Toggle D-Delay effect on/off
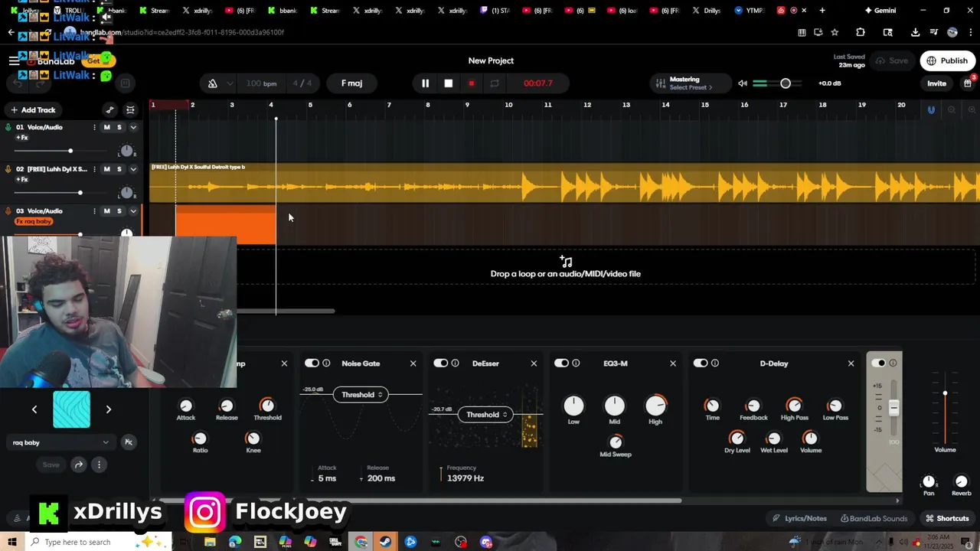The width and height of the screenshot is (980, 551). (701, 364)
